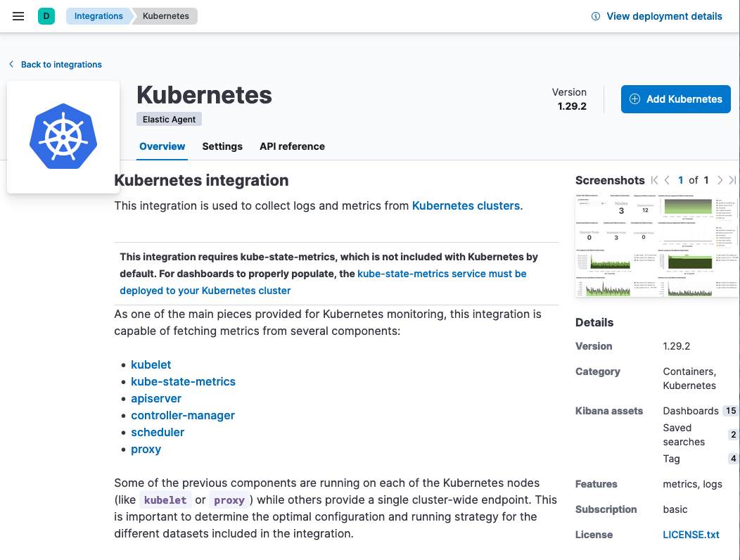Click the plus icon on Add Kubernetes button
The width and height of the screenshot is (740, 560).
pos(635,98)
